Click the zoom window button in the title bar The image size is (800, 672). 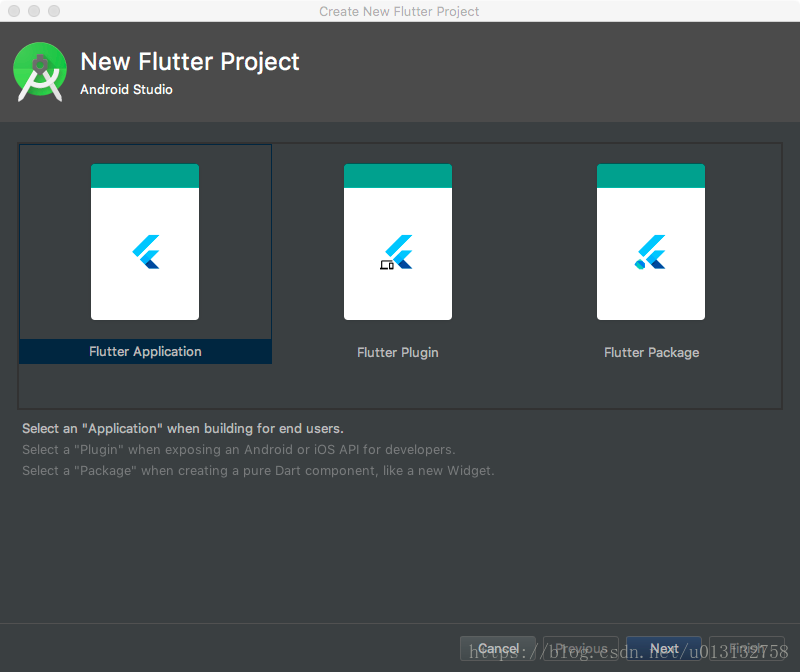click(54, 11)
